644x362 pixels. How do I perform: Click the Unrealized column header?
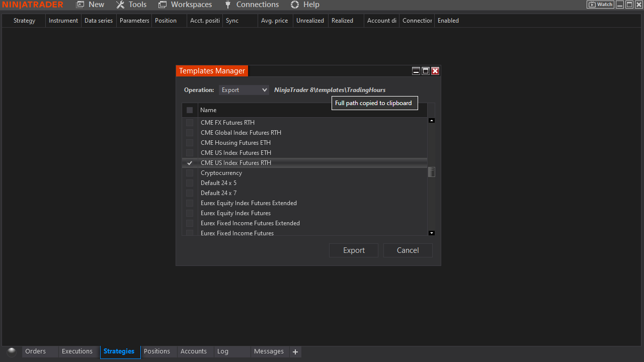(310, 21)
